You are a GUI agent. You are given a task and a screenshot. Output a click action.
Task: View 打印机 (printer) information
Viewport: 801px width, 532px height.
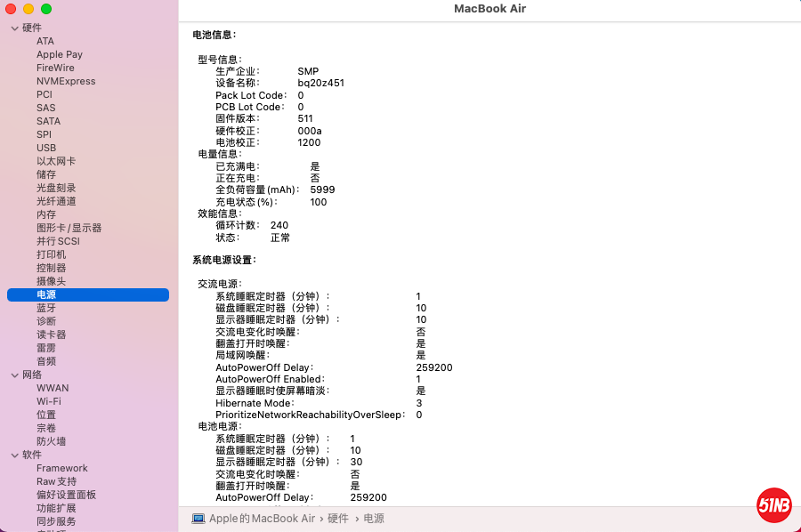click(45, 254)
